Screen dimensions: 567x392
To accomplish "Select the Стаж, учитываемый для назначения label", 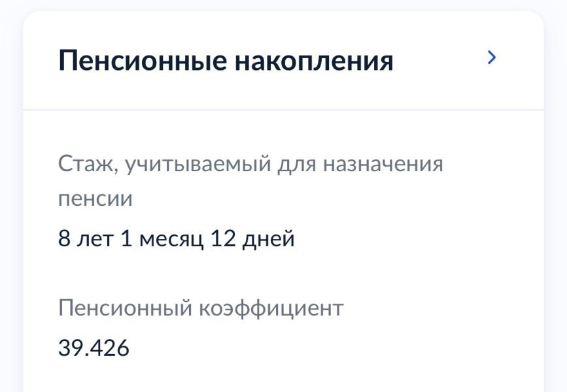I will [250, 163].
